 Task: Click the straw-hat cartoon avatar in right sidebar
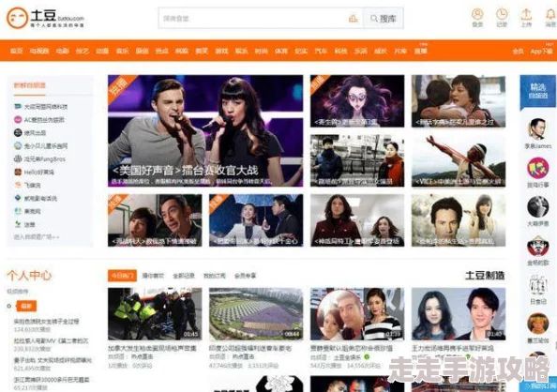coord(538,246)
